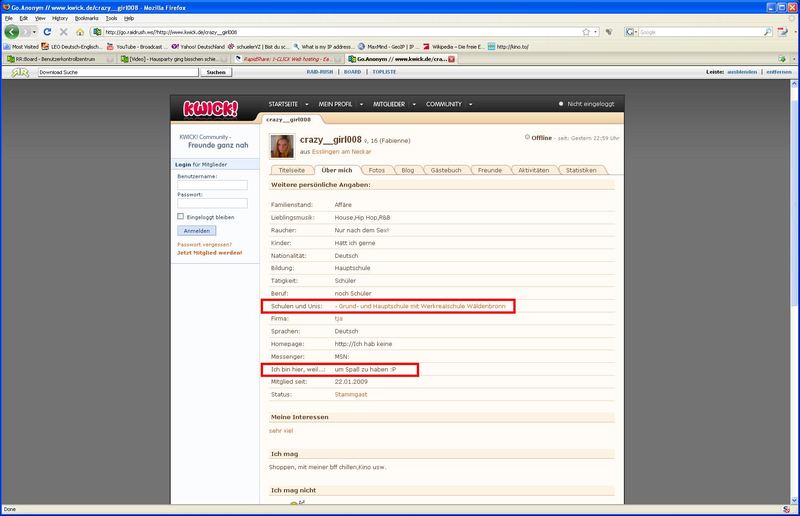Open the Statistiken profile tab
The image size is (800, 516).
click(581, 170)
